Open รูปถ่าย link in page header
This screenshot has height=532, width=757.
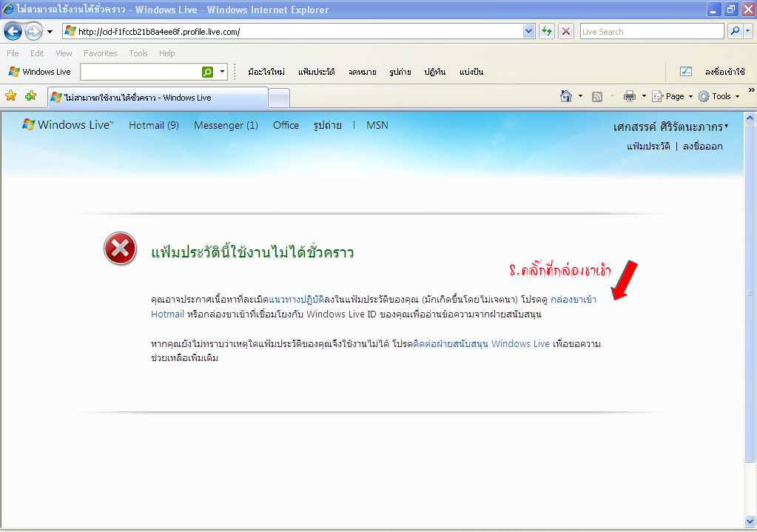(x=327, y=126)
